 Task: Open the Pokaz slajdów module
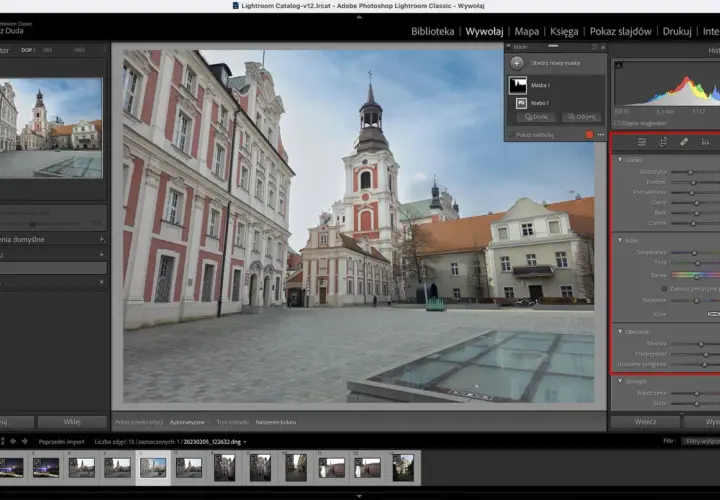click(x=620, y=31)
